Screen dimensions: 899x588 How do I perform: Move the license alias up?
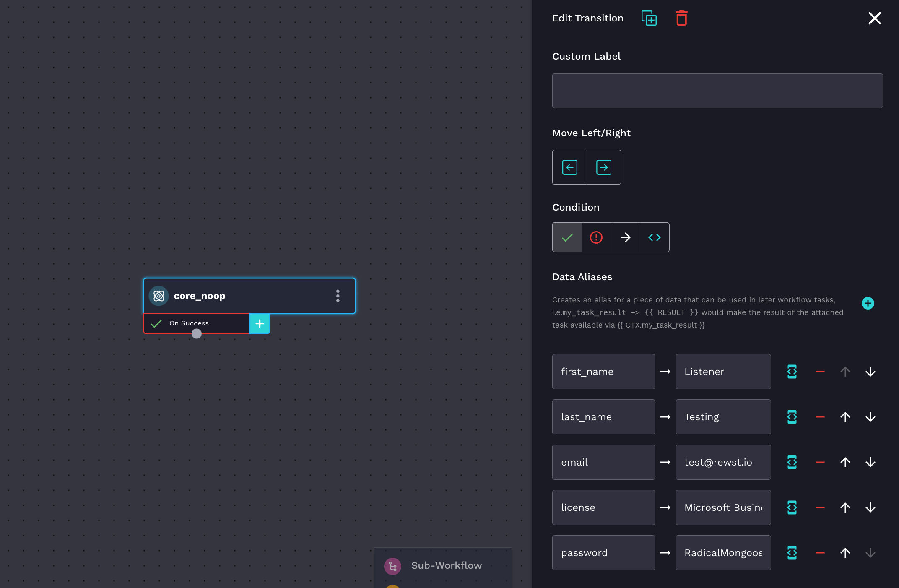pyautogui.click(x=845, y=507)
